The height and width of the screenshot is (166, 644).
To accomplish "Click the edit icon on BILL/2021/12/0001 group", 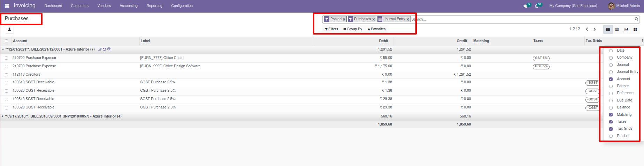I will click(100, 50).
